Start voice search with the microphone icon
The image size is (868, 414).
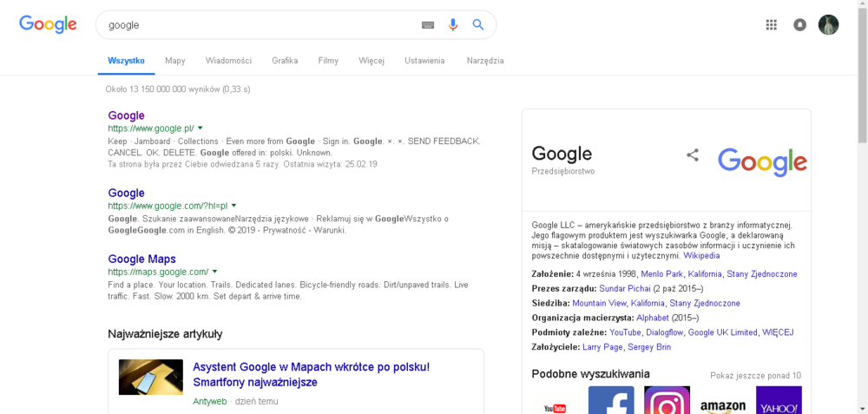coord(453,25)
